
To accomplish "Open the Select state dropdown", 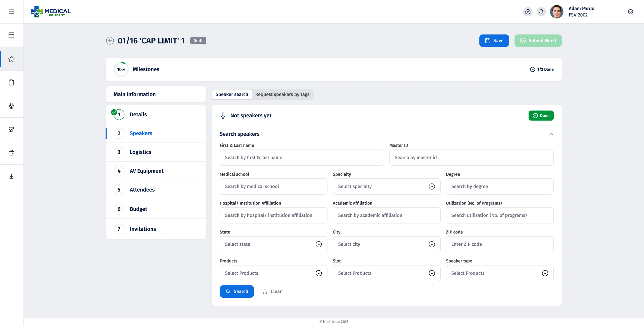I will (273, 244).
